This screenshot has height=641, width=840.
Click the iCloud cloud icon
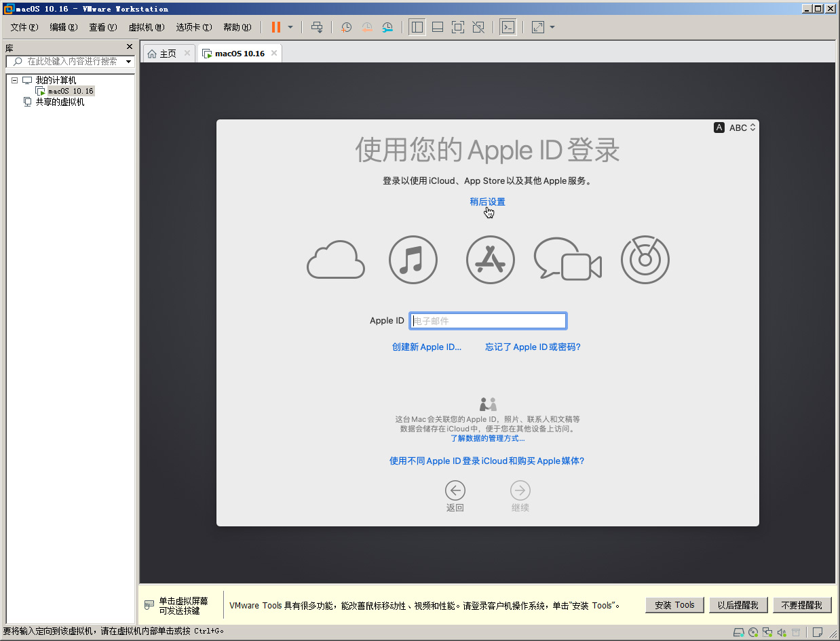tap(336, 260)
